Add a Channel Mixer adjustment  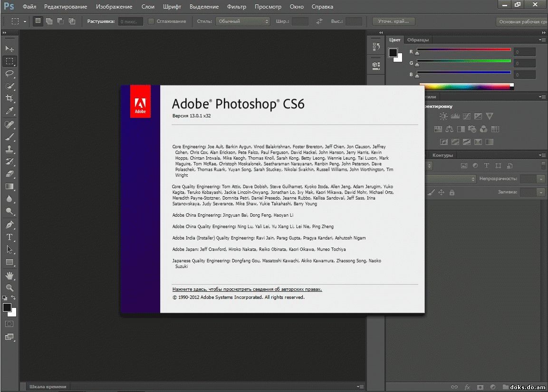[483, 129]
